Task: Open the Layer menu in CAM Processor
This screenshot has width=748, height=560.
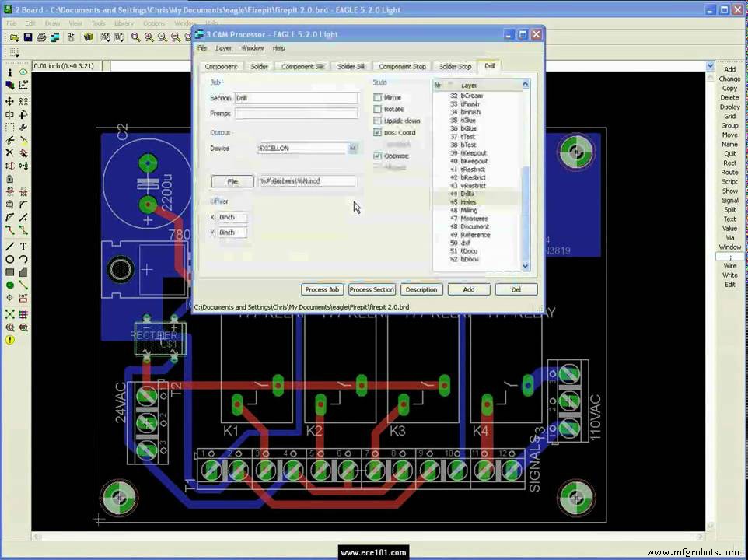Action: [x=223, y=47]
